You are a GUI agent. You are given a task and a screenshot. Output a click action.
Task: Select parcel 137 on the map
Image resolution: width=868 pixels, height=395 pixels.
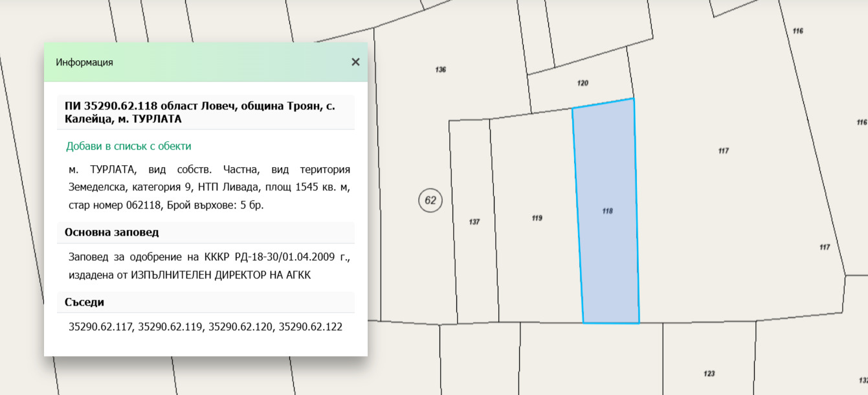[474, 222]
